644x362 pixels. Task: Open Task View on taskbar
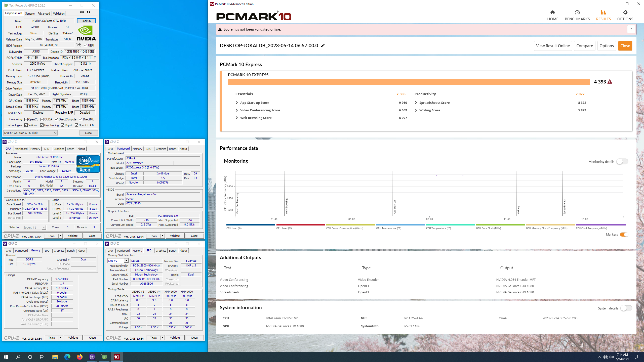(x=42, y=357)
